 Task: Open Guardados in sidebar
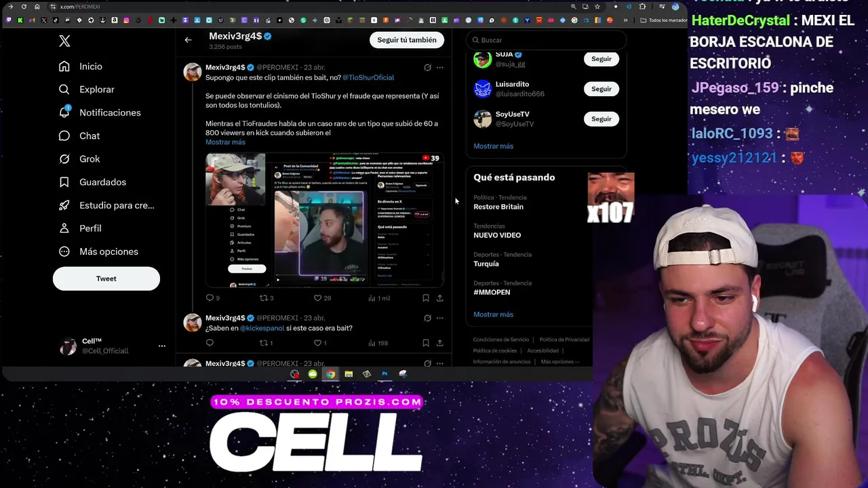(92, 182)
